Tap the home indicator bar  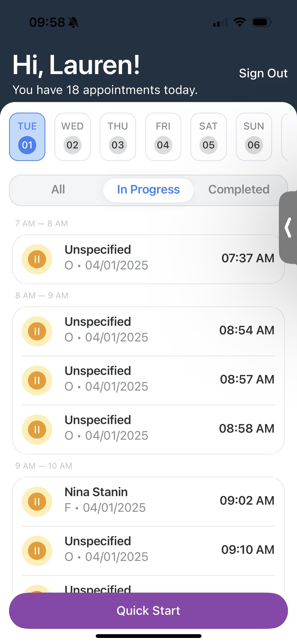point(148,636)
